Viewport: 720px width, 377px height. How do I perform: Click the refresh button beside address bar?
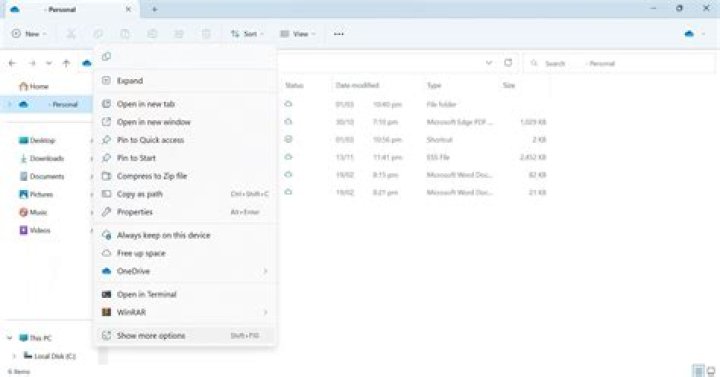point(508,63)
